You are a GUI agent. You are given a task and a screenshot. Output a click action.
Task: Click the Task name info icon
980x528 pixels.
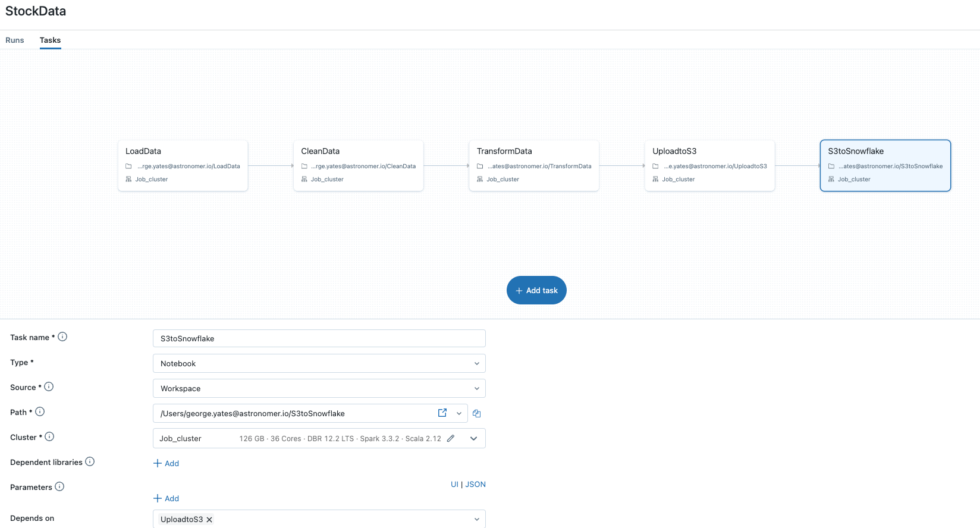click(x=62, y=337)
